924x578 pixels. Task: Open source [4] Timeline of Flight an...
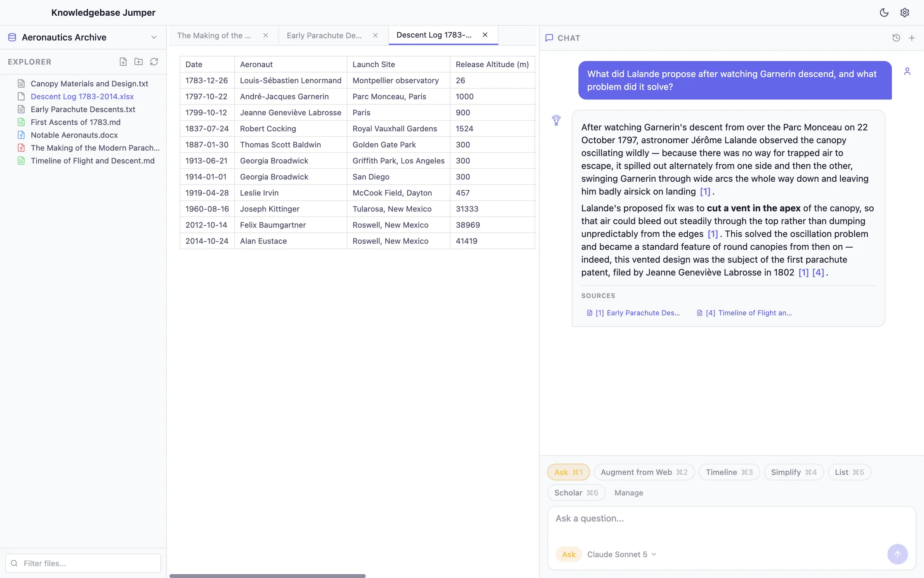[x=744, y=313]
